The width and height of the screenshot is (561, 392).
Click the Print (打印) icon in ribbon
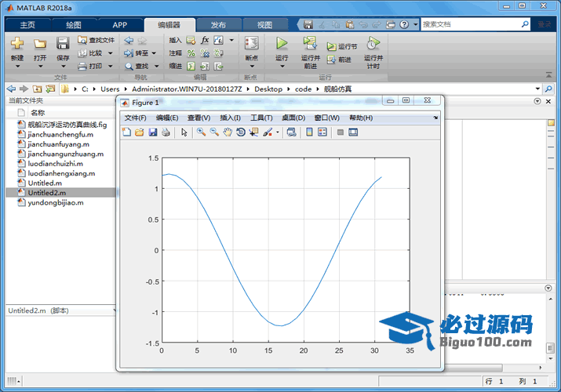click(x=82, y=66)
